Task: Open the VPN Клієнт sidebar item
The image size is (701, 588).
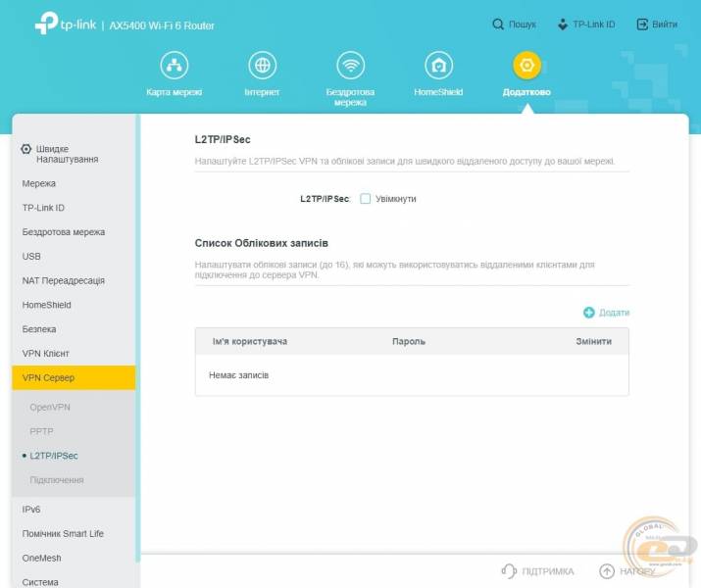Action: 46,353
